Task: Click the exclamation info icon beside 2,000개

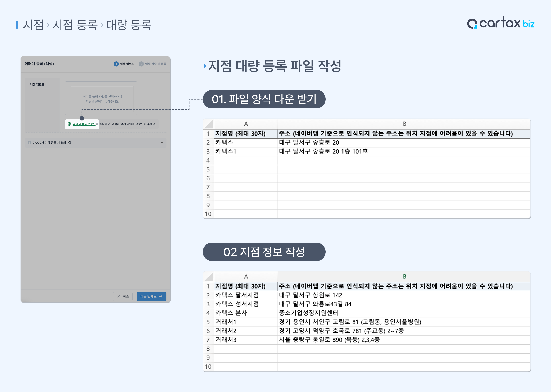Action: point(29,143)
